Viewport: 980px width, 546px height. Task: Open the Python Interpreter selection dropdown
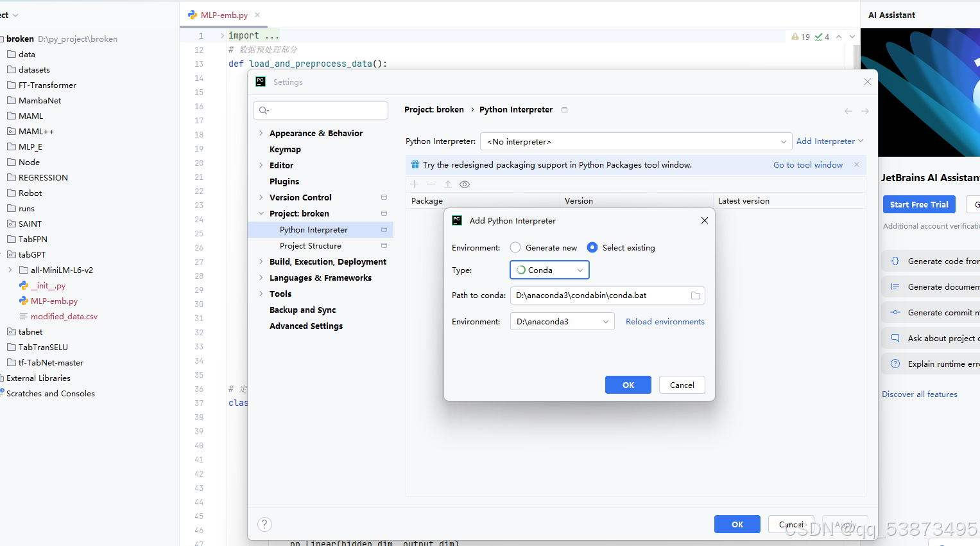636,141
